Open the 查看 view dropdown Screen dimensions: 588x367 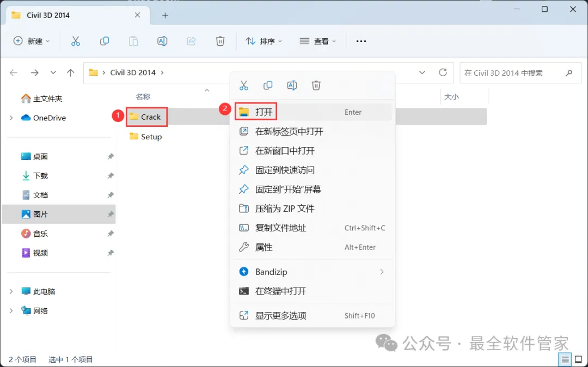pyautogui.click(x=317, y=41)
